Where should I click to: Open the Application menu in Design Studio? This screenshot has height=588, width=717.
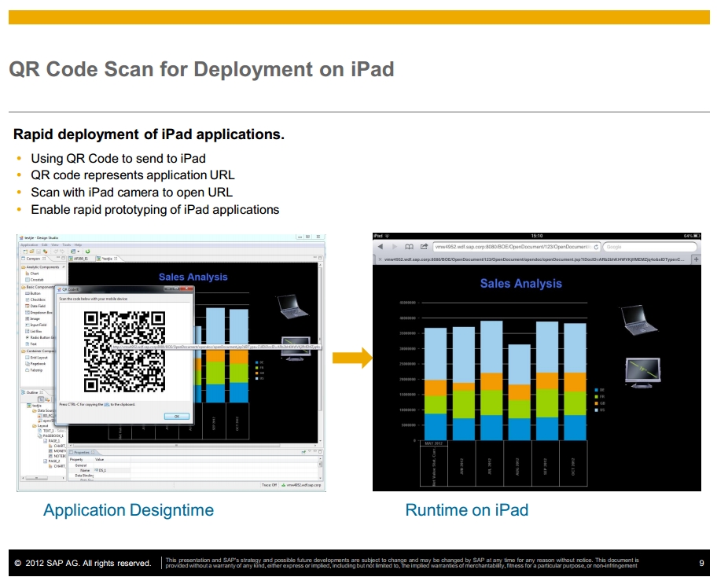29,245
